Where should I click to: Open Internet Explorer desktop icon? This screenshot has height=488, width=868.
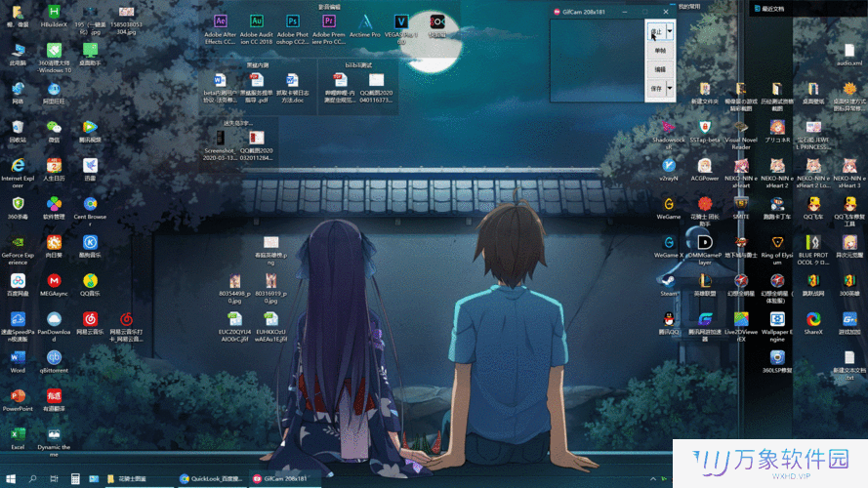pos(18,173)
